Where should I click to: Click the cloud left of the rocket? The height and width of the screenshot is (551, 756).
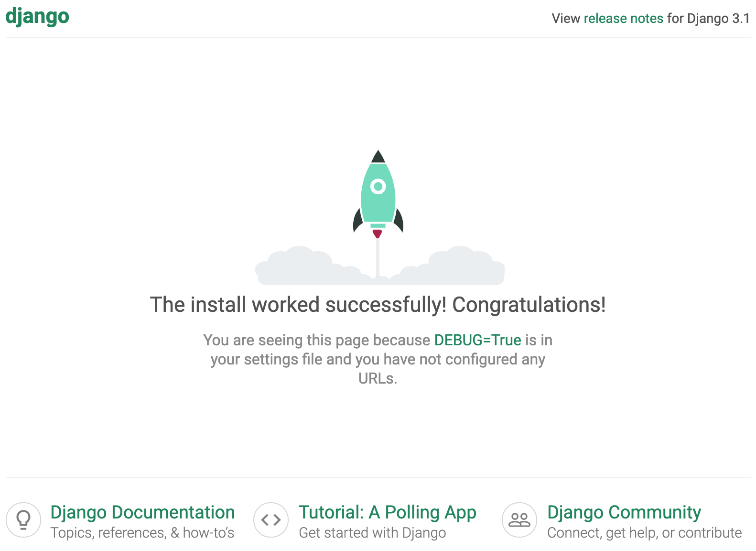tap(306, 269)
